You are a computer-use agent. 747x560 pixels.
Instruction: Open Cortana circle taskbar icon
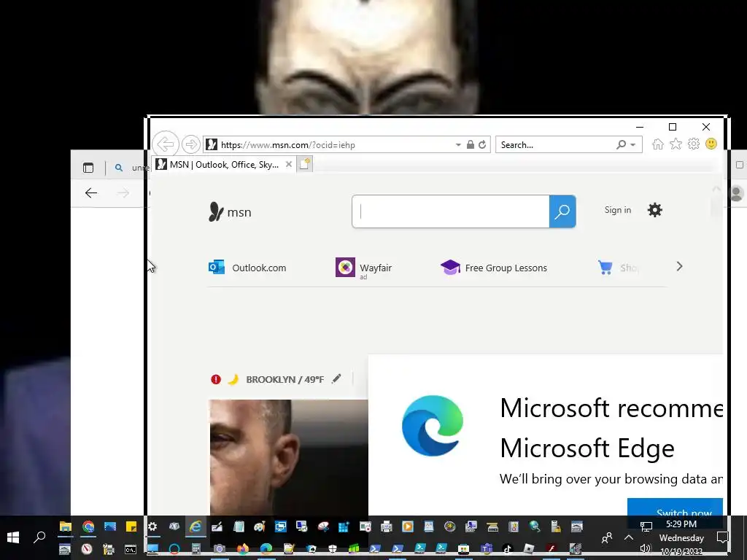174,550
